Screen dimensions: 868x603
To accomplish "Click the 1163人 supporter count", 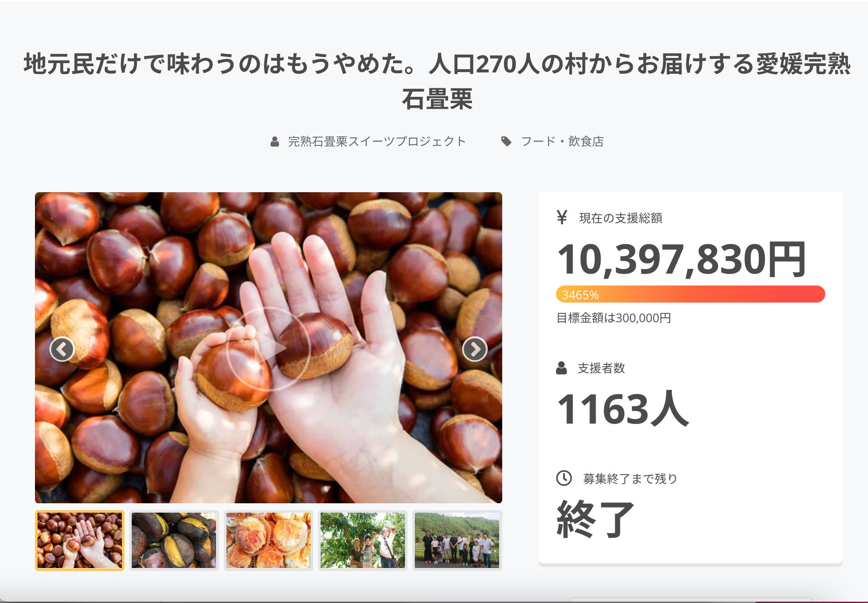I will [622, 409].
